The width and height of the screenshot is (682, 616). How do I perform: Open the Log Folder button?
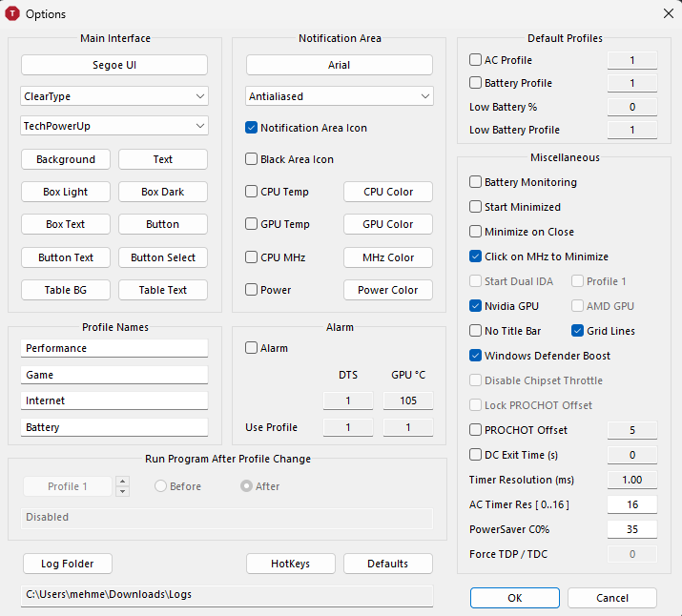pos(68,564)
